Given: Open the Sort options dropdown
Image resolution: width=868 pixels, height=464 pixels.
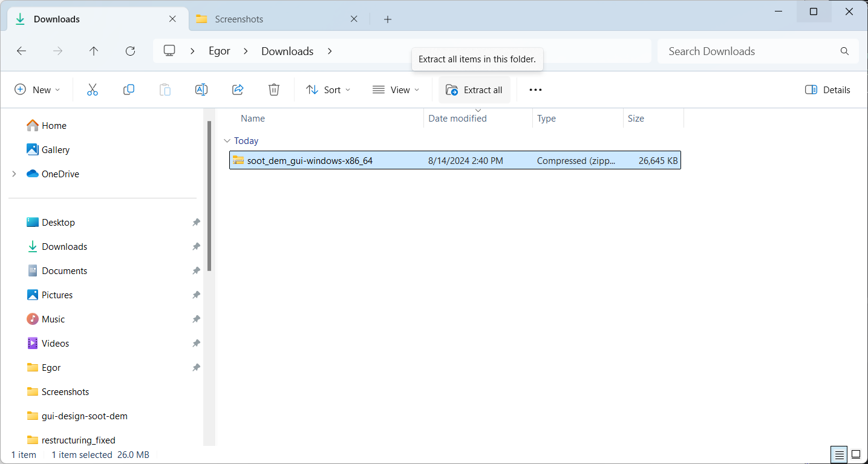Looking at the screenshot, I should pyautogui.click(x=328, y=90).
